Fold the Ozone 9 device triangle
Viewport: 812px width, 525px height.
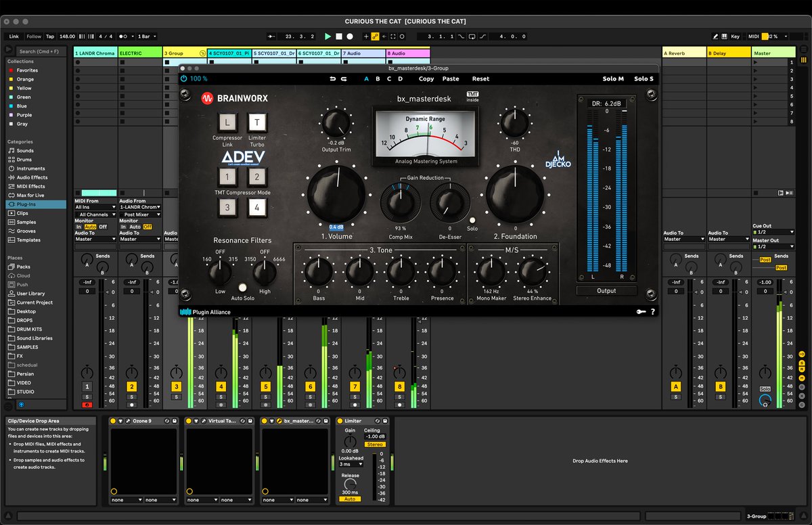click(120, 421)
